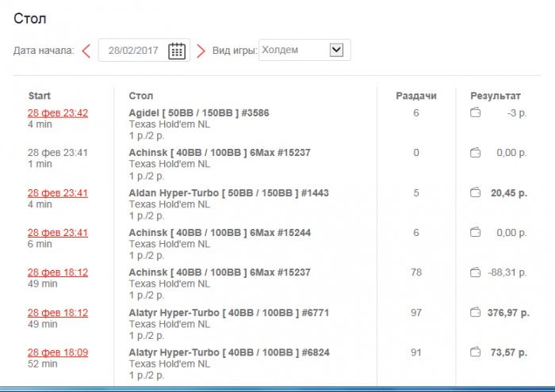Open hand history icon for Achinsk #15244
The image size is (555, 392).
(475, 233)
